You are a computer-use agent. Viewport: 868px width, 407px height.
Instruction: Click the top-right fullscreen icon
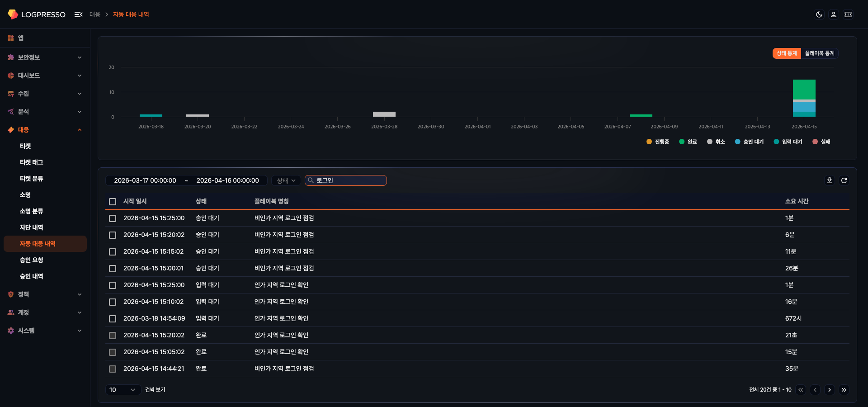[848, 14]
